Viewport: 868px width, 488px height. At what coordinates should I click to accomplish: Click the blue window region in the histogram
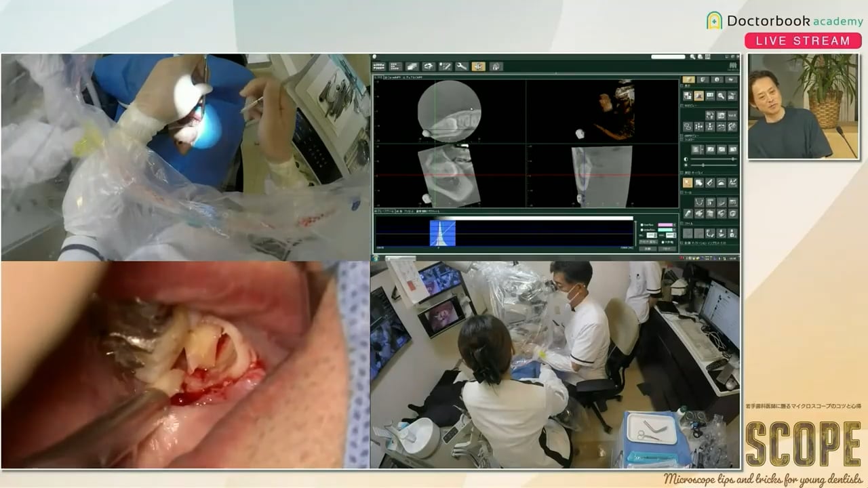coord(442,232)
